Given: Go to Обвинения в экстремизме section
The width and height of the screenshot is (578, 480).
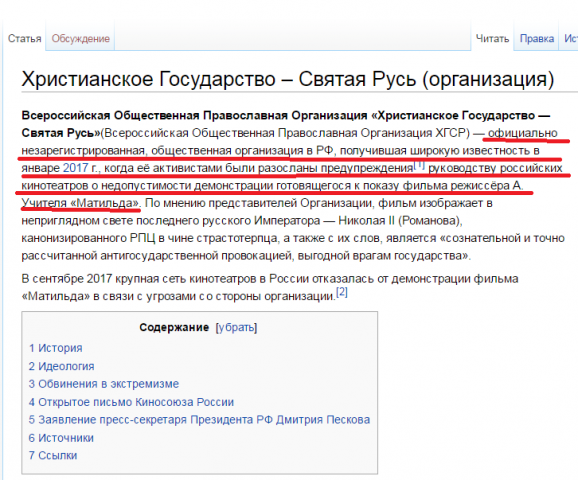Looking at the screenshot, I should pos(104,384).
